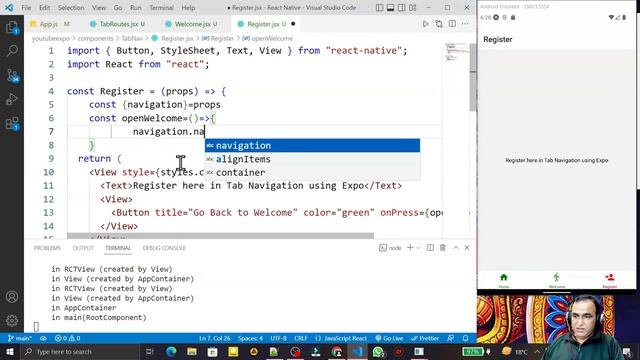Image resolution: width=640 pixels, height=360 pixels.
Task: Maximize panel size chevron
Action: 456,248
